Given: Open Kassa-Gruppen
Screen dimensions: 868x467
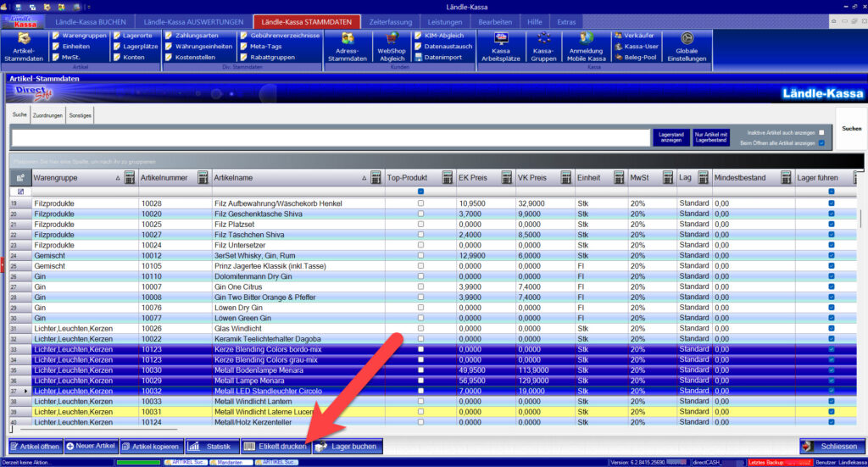Looking at the screenshot, I should 543,47.
